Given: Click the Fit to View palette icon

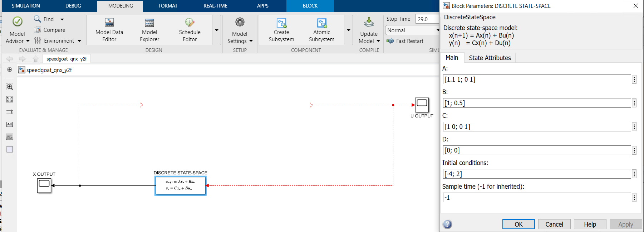Looking at the screenshot, I should click(10, 99).
